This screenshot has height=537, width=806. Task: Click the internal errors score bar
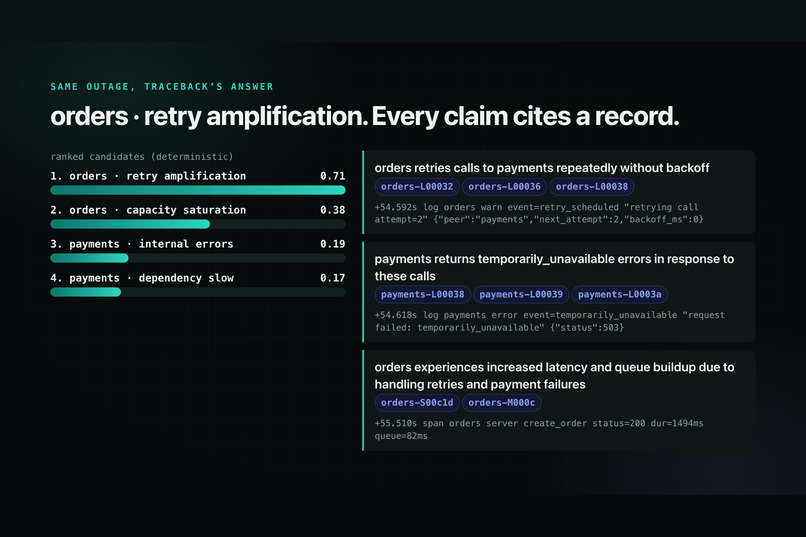(x=198, y=258)
